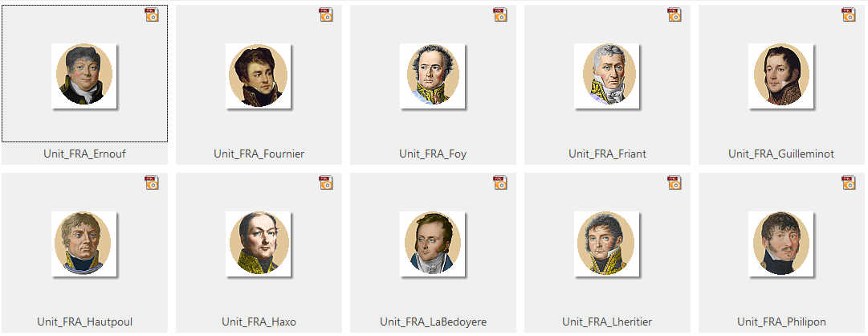Click the file type badge on Haxo tile

326,182
